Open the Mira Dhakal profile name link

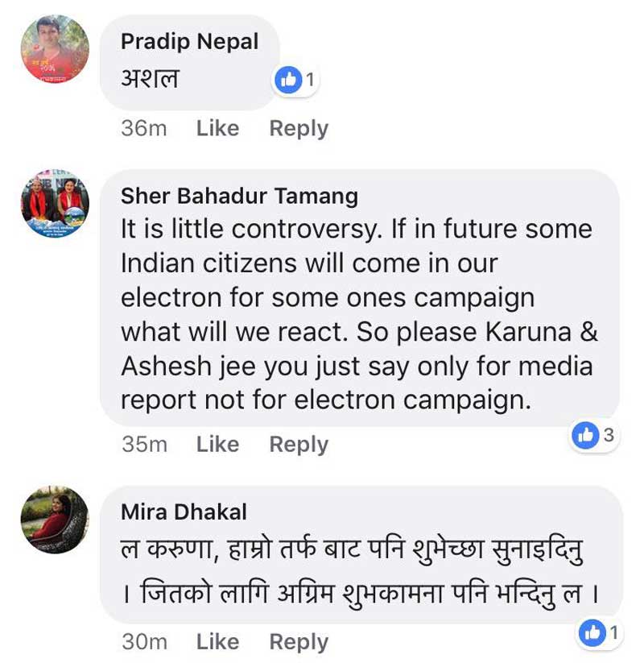(x=184, y=512)
